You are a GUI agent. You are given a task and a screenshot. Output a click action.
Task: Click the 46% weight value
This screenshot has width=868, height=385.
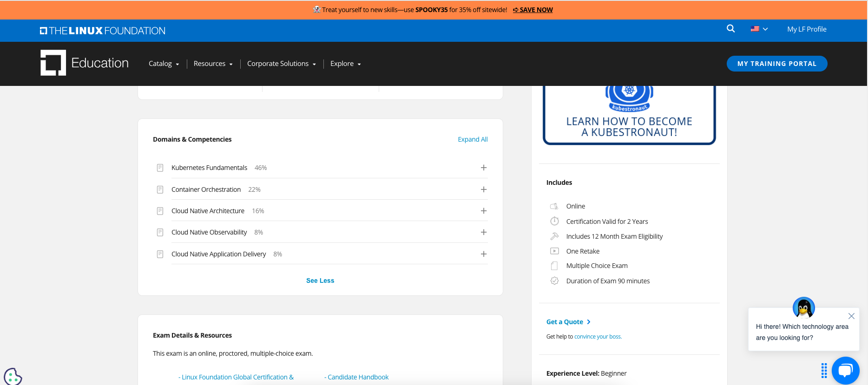pyautogui.click(x=261, y=168)
